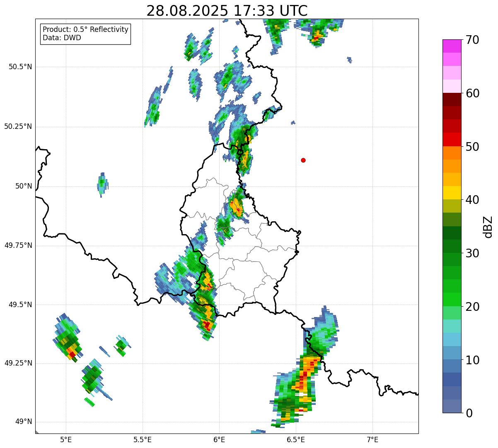498x448 pixels.
Task: Click the colorbar value "40"
Action: point(472,200)
